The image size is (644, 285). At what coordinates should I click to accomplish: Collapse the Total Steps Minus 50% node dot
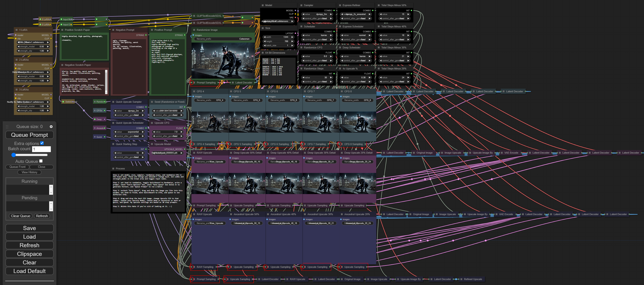[379, 5]
